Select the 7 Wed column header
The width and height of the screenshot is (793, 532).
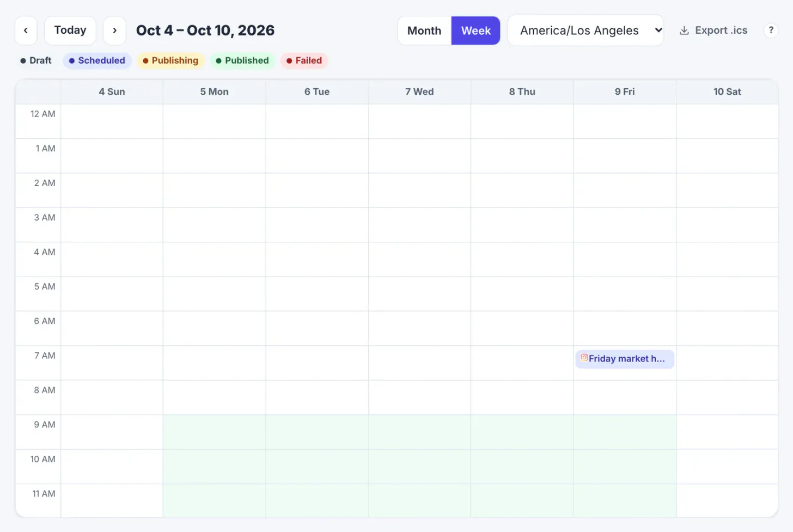(419, 92)
